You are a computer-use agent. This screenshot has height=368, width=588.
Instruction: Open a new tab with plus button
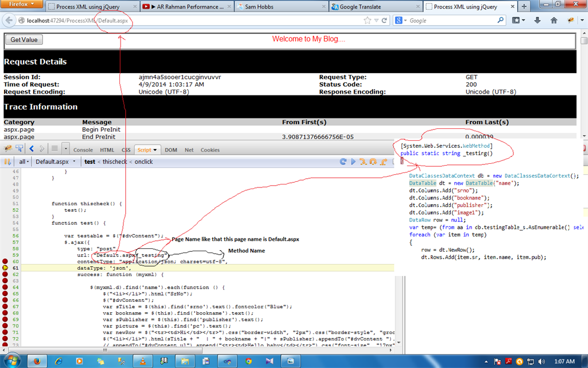click(x=524, y=6)
